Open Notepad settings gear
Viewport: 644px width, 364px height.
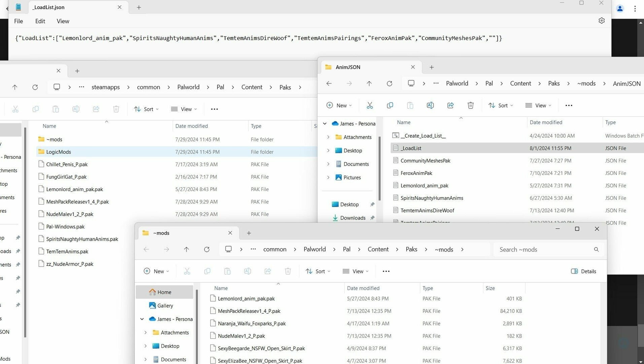click(602, 21)
